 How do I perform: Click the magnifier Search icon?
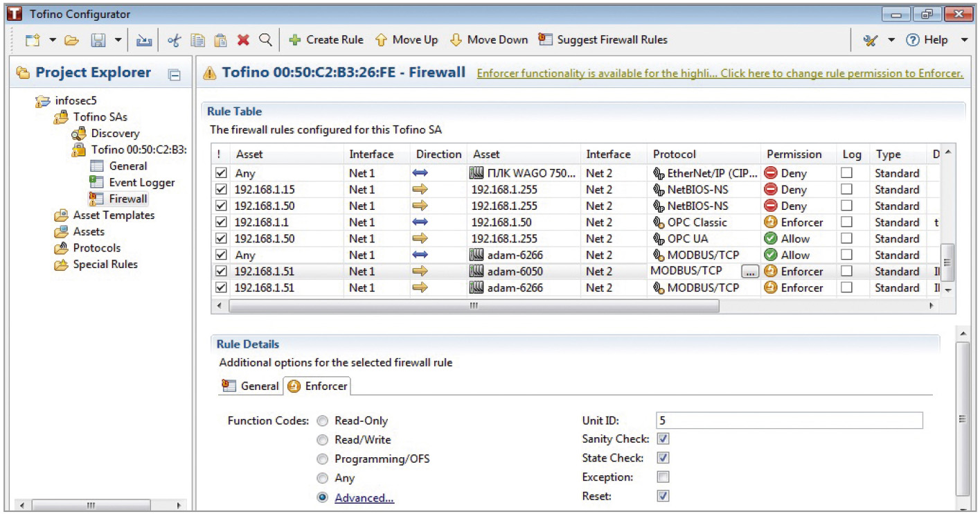pyautogui.click(x=265, y=40)
